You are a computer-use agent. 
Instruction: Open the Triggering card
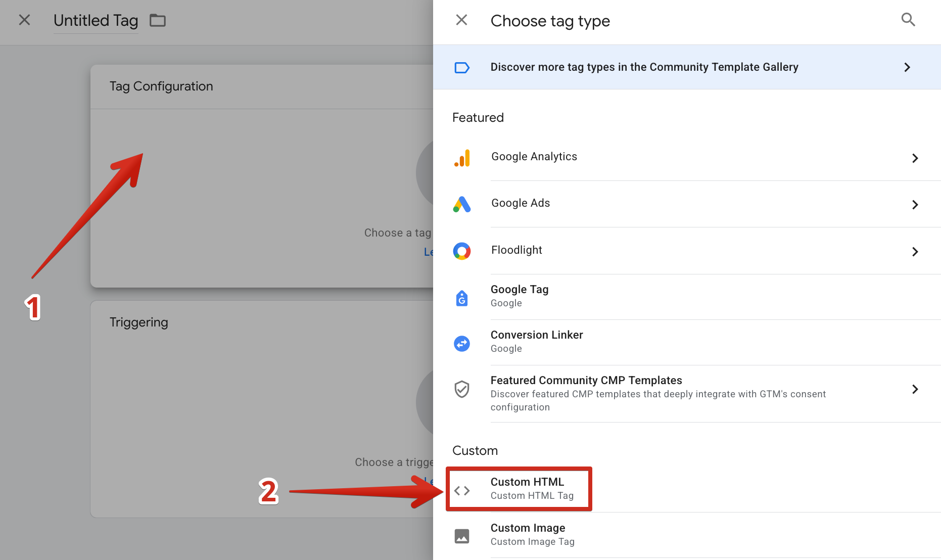coord(262,409)
